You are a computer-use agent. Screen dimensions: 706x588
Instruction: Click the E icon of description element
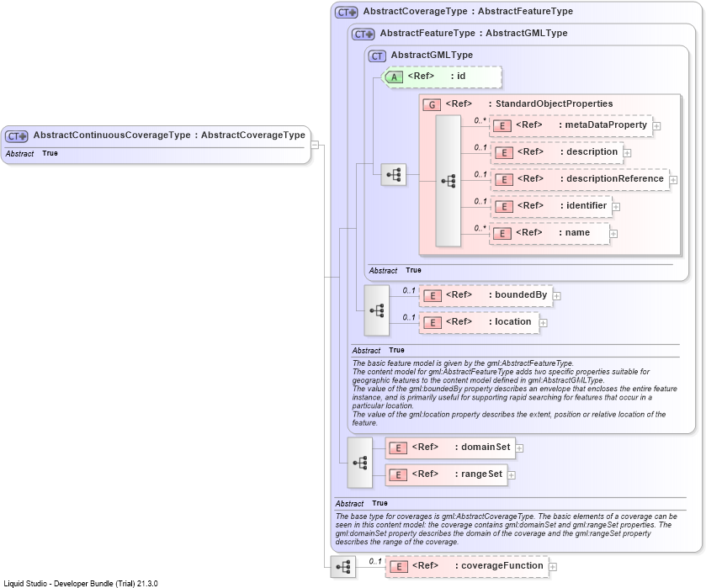(504, 153)
